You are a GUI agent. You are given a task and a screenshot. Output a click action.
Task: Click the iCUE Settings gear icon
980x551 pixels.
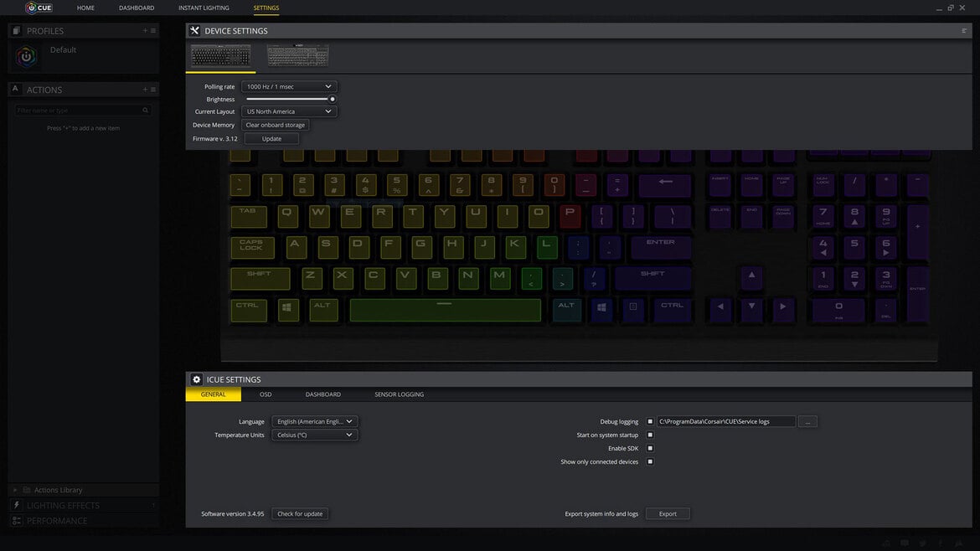(196, 379)
